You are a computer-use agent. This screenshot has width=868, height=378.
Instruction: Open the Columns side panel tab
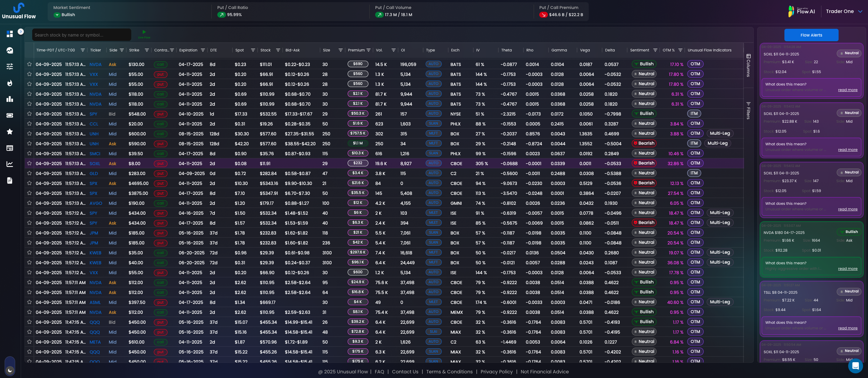748,66
